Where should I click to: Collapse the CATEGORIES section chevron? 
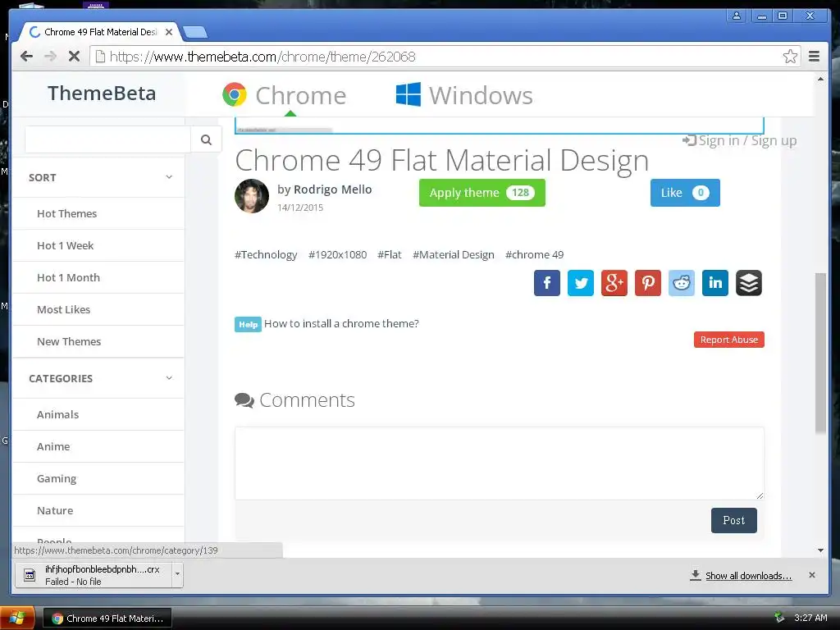(169, 378)
